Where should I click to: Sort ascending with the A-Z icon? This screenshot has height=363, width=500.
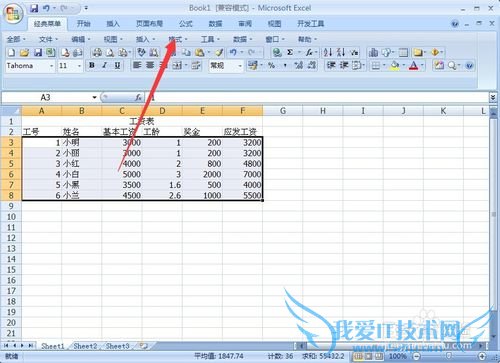pyautogui.click(x=328, y=53)
